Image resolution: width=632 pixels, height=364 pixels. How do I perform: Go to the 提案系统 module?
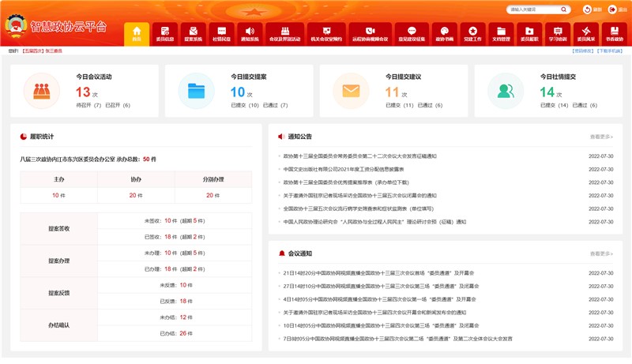(193, 34)
